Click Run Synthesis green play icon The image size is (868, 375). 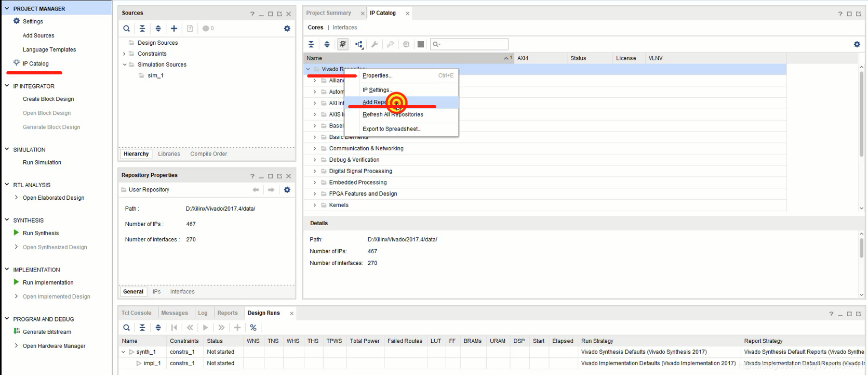click(x=16, y=232)
